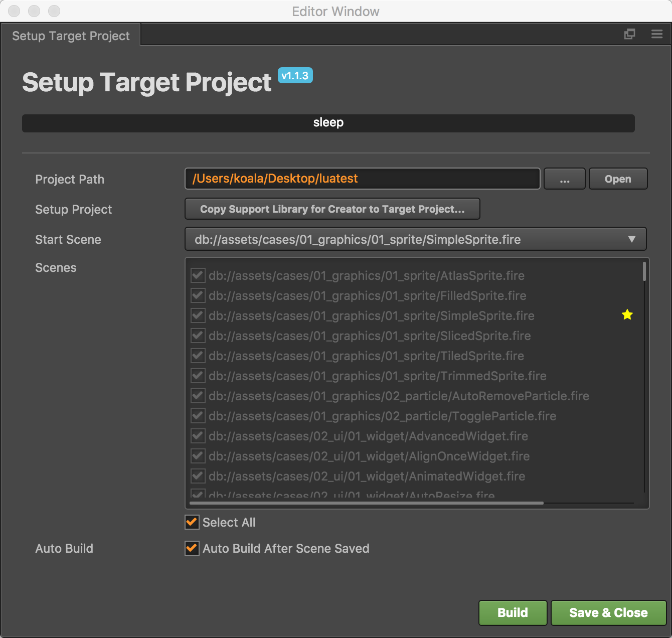The image size is (672, 638).
Task: Open the panel hamburger menu
Action: pyautogui.click(x=657, y=34)
